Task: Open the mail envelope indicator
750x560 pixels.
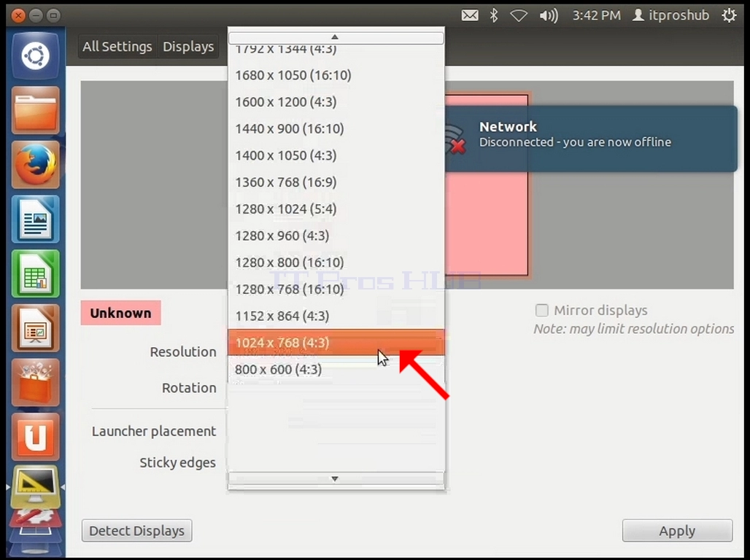Action: click(470, 15)
